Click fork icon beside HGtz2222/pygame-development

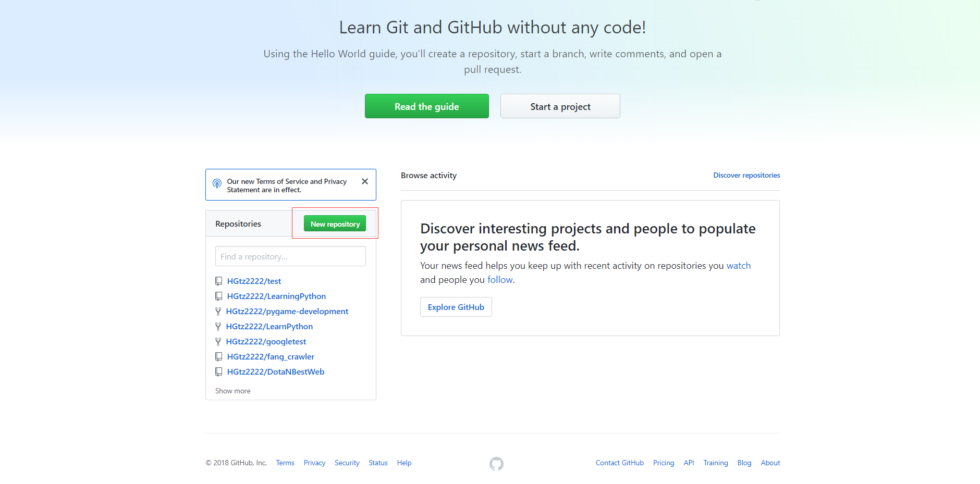218,312
